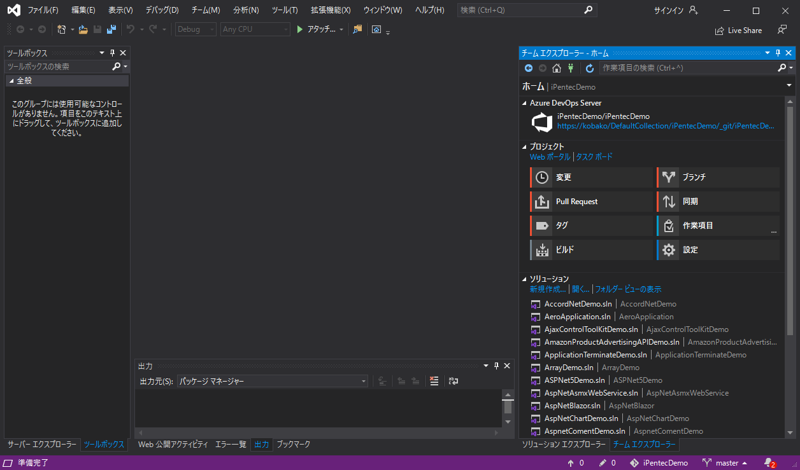Viewport: 800px width, 470px height.
Task: Open the ファイル(F) menu
Action: pos(43,10)
